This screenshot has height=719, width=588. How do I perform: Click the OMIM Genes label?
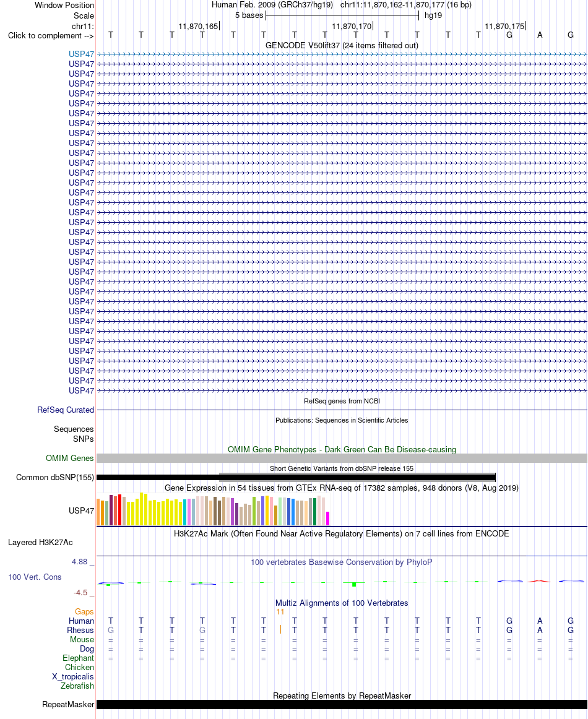coord(70,458)
